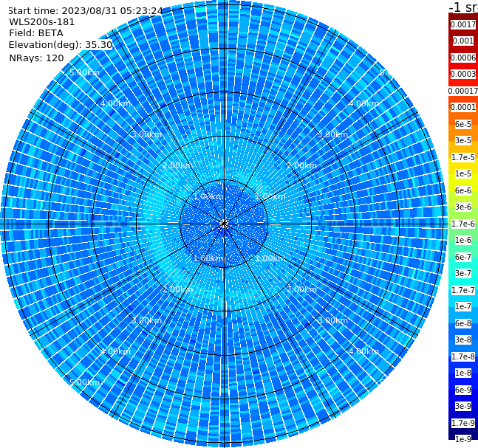478x448 pixels.
Task: Select the 1.7e-8 colorbar tick
Action: click(463, 356)
